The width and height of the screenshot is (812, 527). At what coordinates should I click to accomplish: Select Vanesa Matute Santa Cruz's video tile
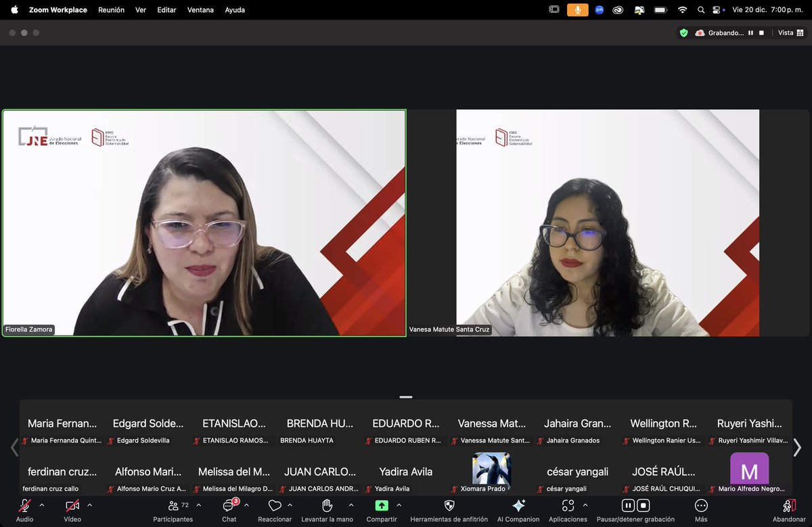pyautogui.click(x=608, y=223)
